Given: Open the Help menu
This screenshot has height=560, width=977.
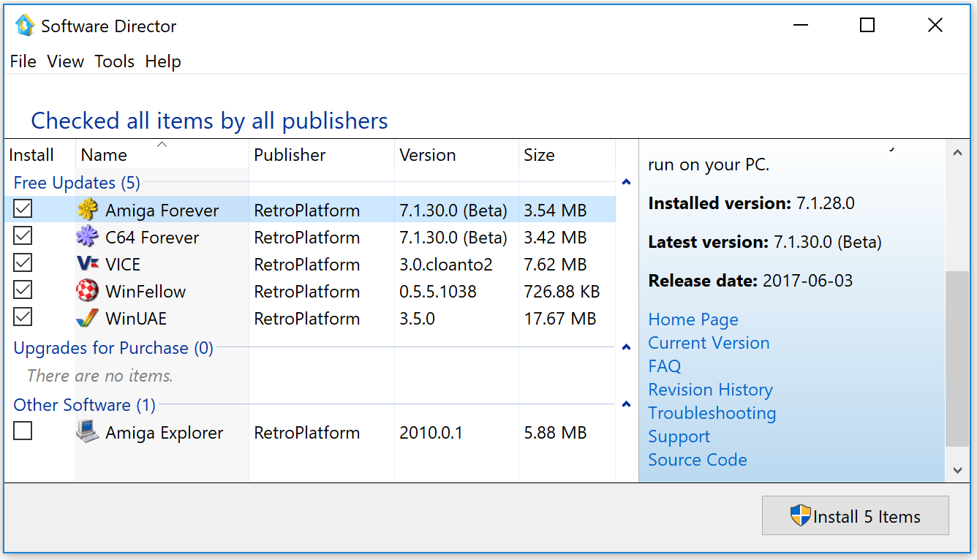Looking at the screenshot, I should coord(163,61).
